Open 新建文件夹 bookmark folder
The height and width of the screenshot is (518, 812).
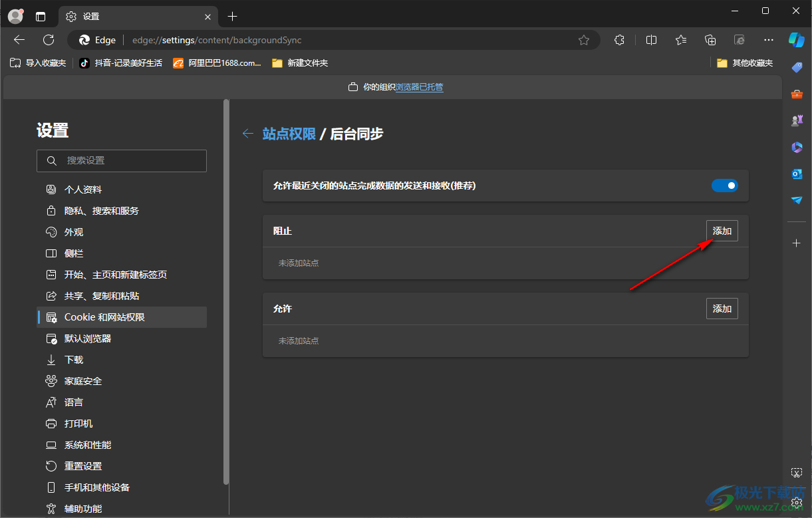point(300,63)
